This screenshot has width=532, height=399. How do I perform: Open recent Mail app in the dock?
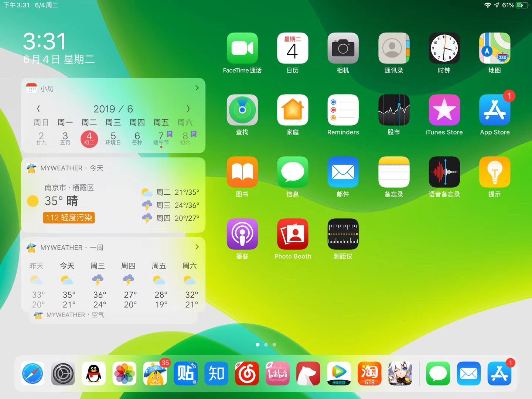[x=469, y=374]
